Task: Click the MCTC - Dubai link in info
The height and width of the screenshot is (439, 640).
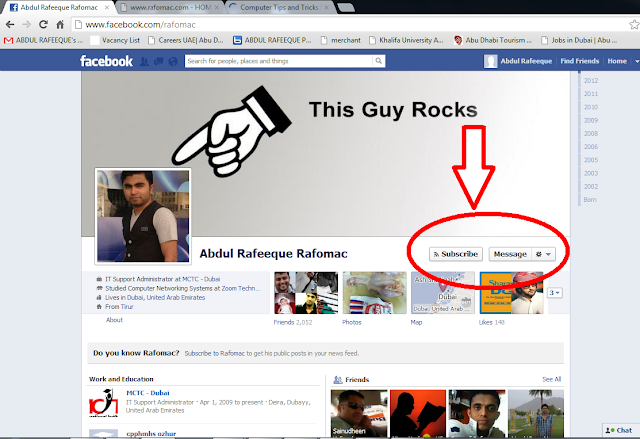Action: coord(201,279)
